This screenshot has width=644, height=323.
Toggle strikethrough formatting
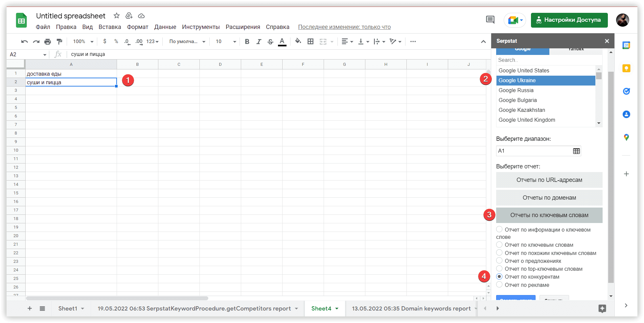pyautogui.click(x=270, y=41)
